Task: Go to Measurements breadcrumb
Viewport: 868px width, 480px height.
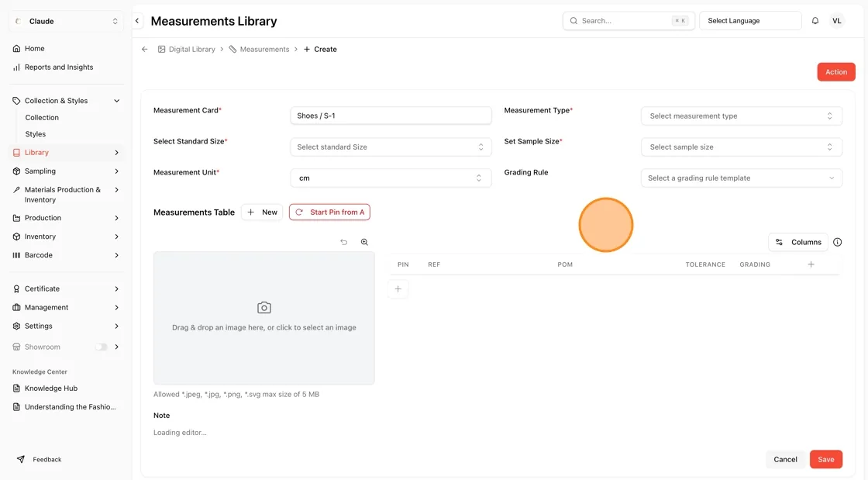Action: coord(259,50)
